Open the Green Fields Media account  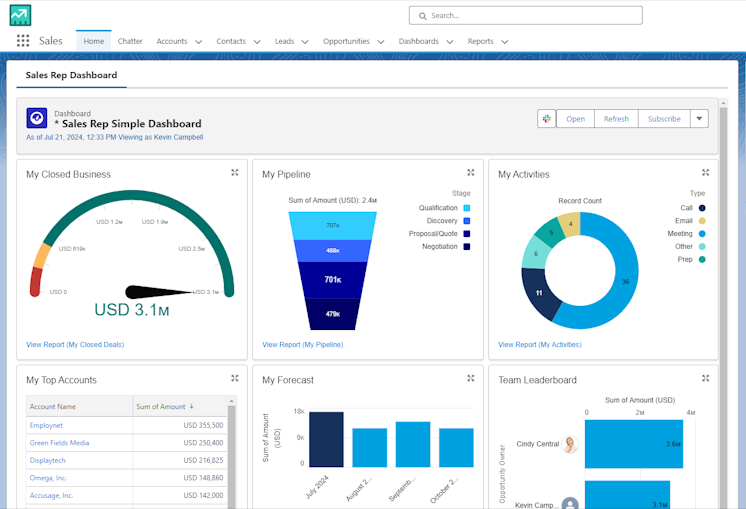[59, 443]
